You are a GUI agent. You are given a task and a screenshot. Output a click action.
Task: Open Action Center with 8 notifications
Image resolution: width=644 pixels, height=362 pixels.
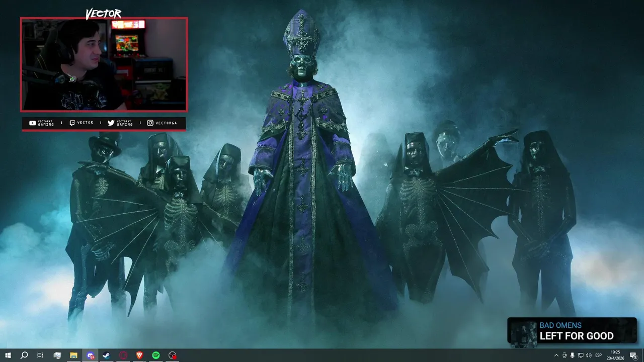633,355
